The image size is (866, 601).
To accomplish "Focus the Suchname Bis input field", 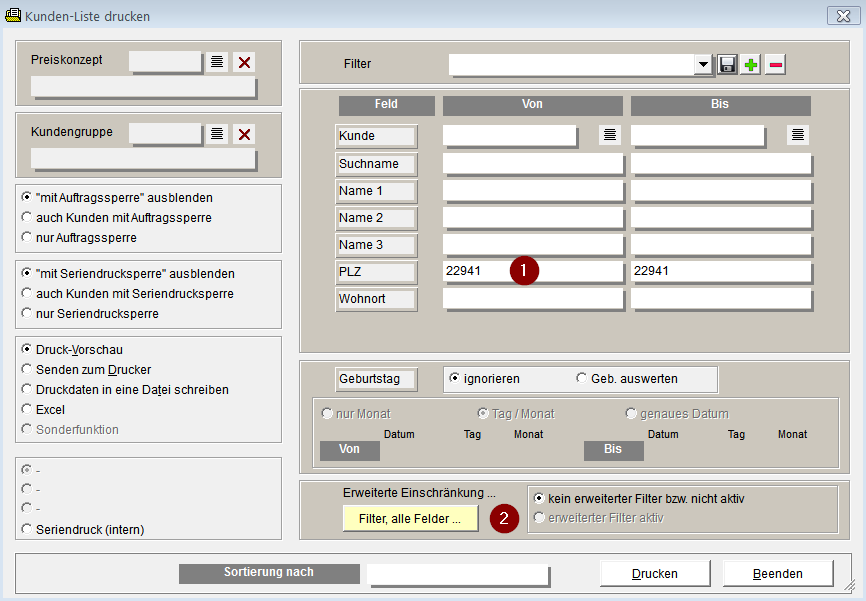I will tap(721, 164).
